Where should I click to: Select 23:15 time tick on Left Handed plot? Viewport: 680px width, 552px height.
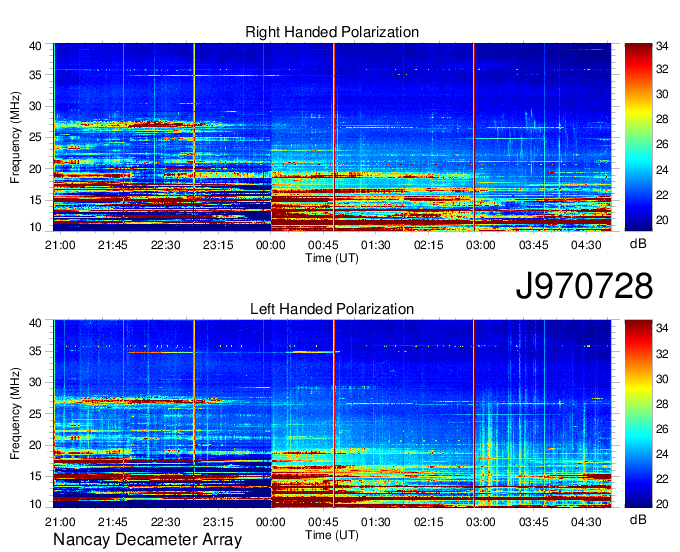point(218,522)
